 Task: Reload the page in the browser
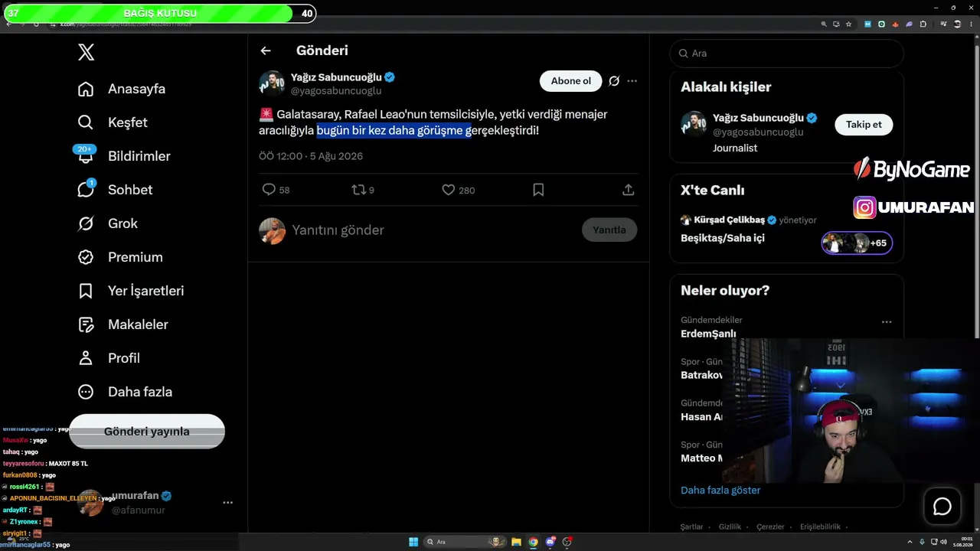[x=36, y=24]
